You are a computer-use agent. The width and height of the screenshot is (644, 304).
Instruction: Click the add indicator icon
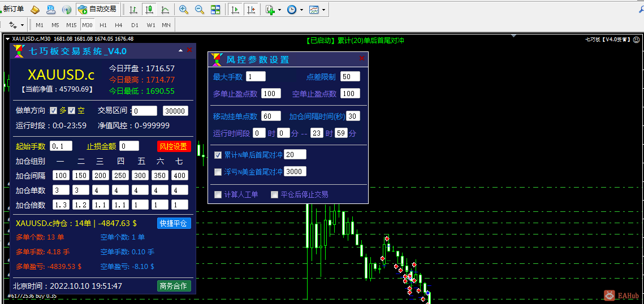[270, 9]
